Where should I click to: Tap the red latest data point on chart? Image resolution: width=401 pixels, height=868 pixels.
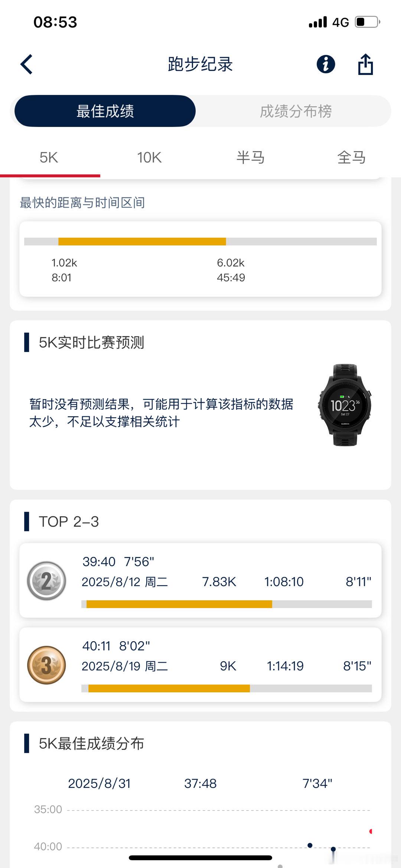(371, 831)
